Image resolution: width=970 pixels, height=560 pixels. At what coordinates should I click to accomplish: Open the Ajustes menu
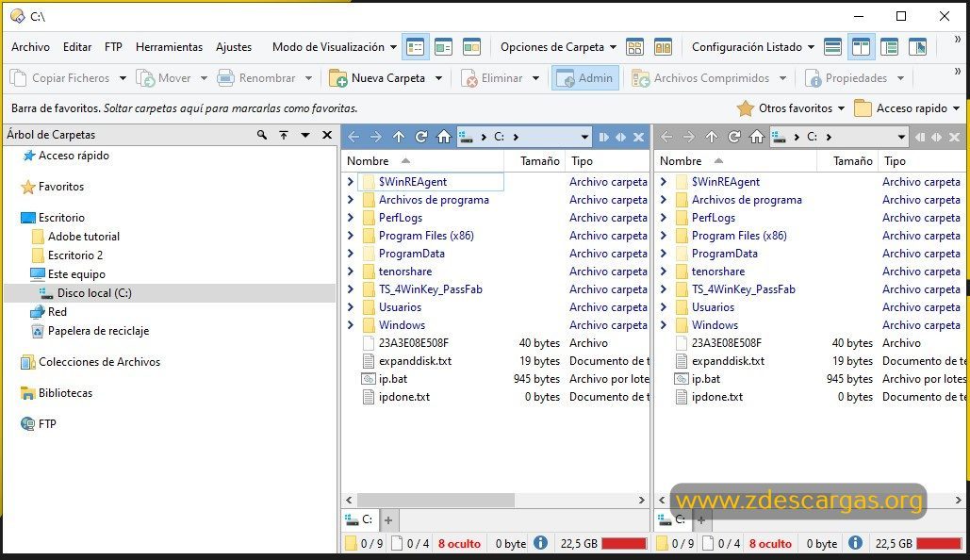(x=234, y=47)
